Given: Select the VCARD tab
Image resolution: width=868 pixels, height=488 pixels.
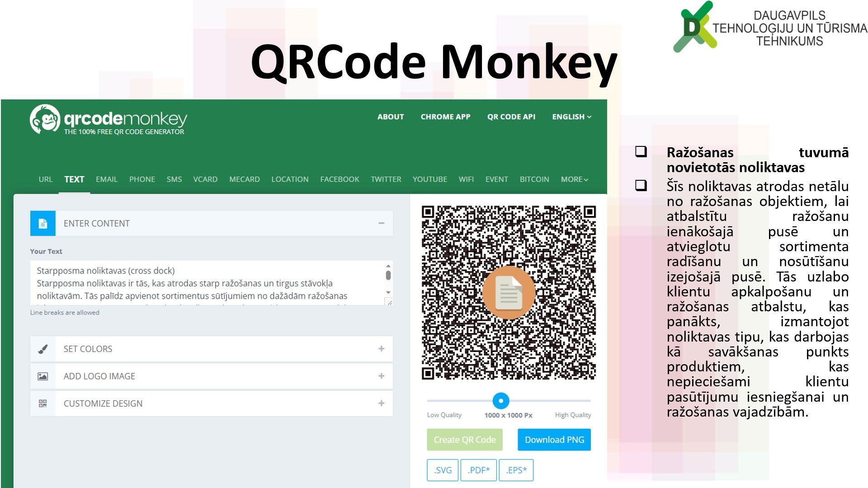Looking at the screenshot, I should pos(205,179).
